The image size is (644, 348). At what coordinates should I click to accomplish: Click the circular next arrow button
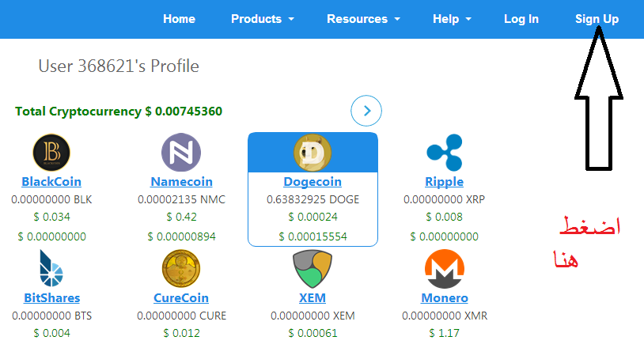[x=366, y=111]
